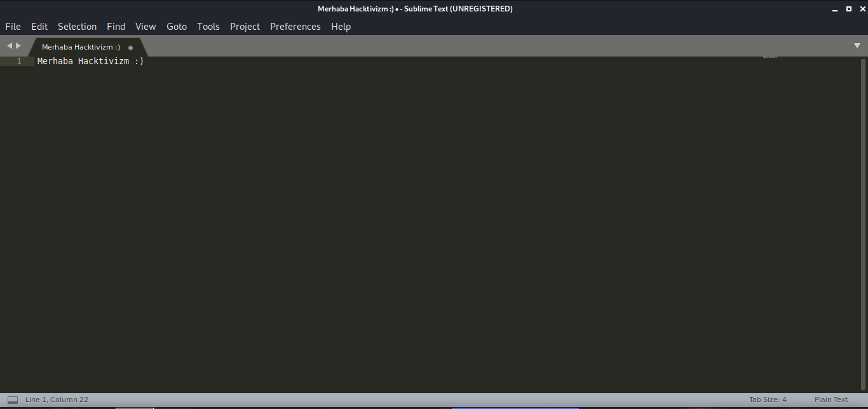This screenshot has height=409, width=868.
Task: Change syntax via Plain Text selector
Action: [x=831, y=399]
